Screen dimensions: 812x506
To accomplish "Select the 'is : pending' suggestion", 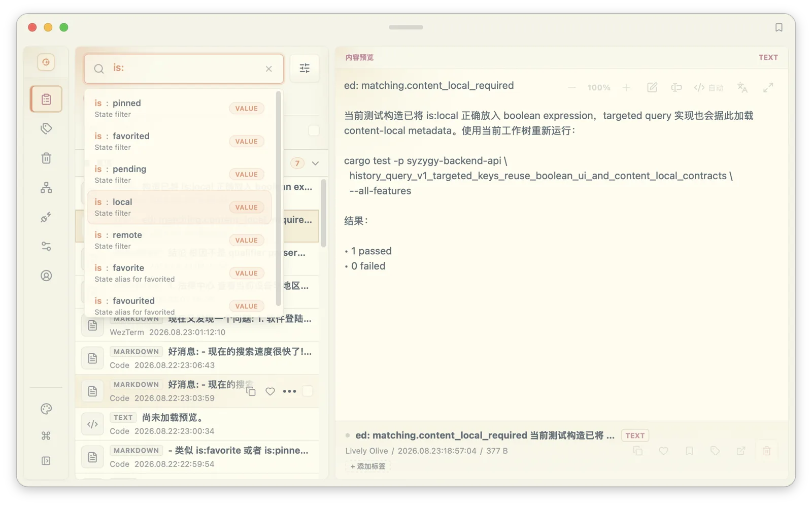I will [179, 174].
